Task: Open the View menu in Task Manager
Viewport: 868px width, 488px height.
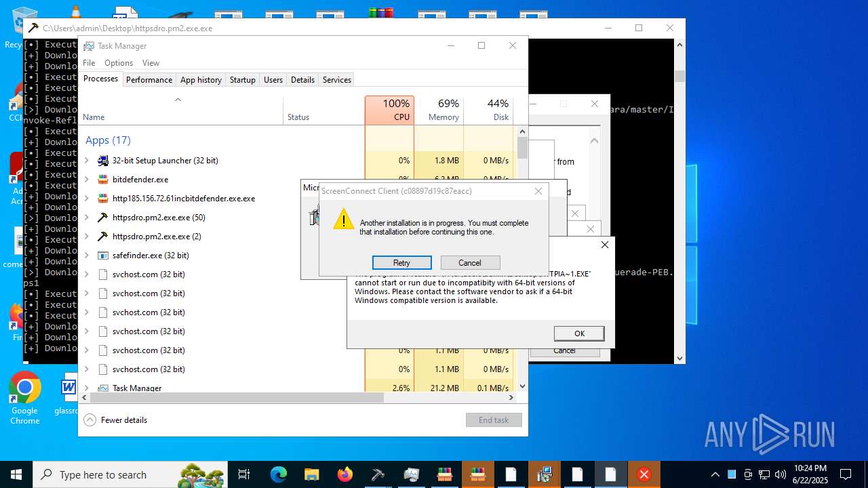Action: click(x=151, y=63)
